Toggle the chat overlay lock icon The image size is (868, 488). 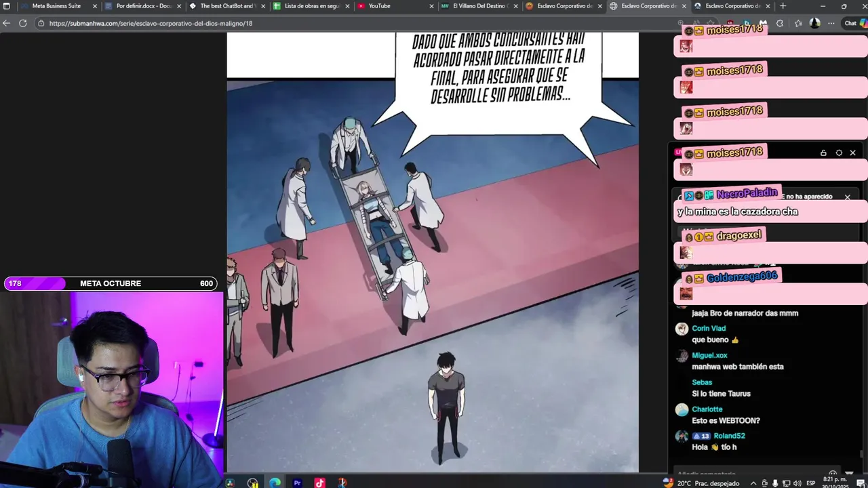pos(823,153)
